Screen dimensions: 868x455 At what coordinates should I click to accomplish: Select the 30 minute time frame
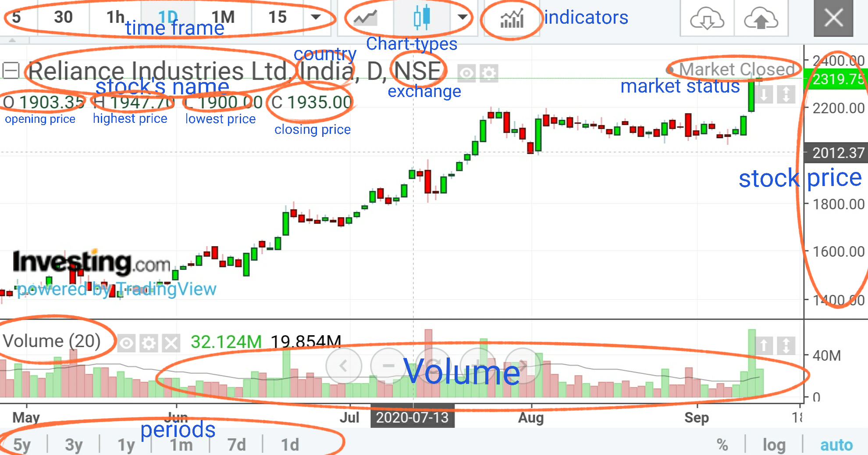[63, 18]
